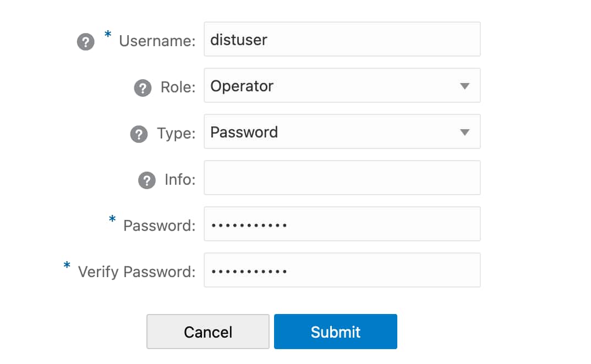Click the Type label text
This screenshot has width=591, height=364.
point(176,134)
